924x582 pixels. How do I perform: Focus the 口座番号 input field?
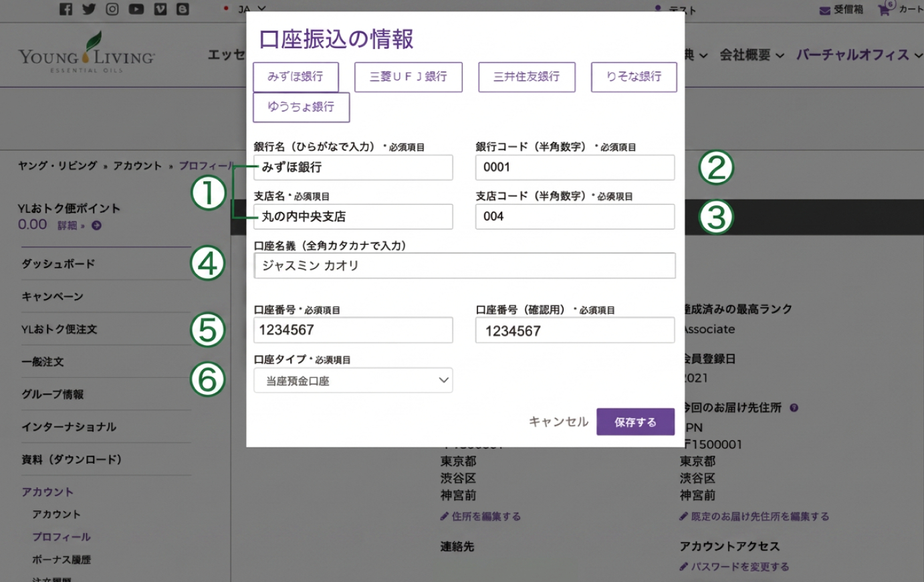353,330
